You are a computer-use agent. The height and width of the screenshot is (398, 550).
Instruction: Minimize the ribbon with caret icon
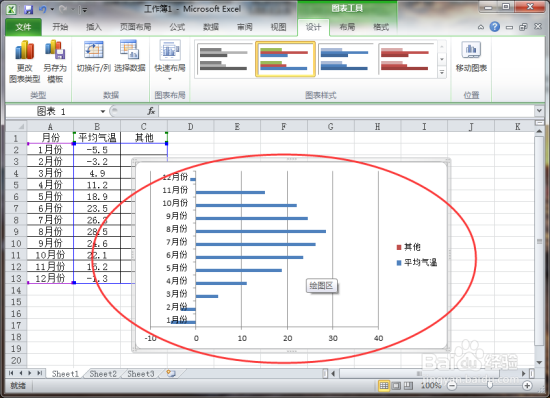tap(481, 27)
